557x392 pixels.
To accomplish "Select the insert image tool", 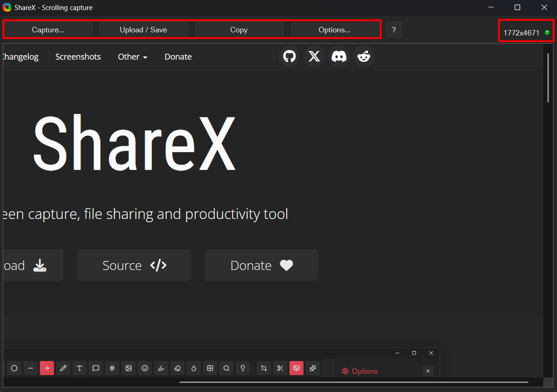I will 129,368.
